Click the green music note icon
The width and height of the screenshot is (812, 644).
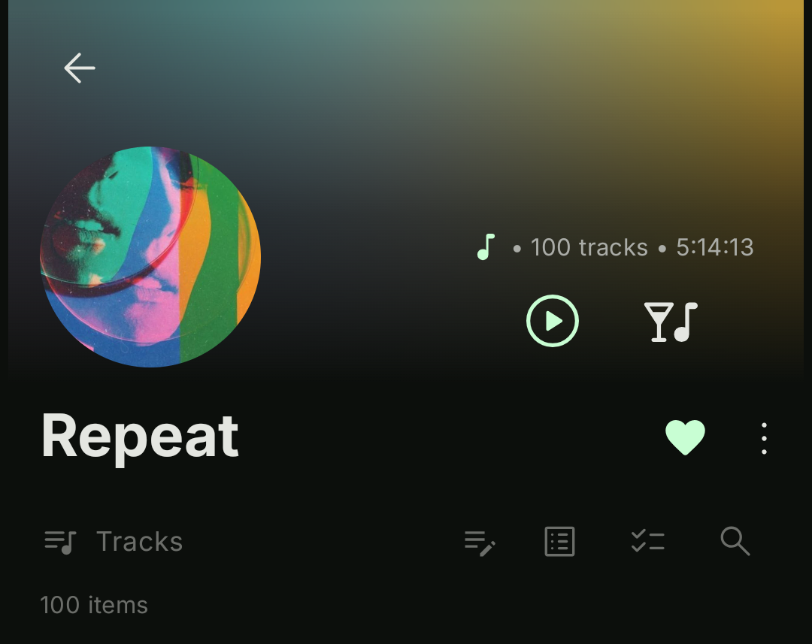486,247
